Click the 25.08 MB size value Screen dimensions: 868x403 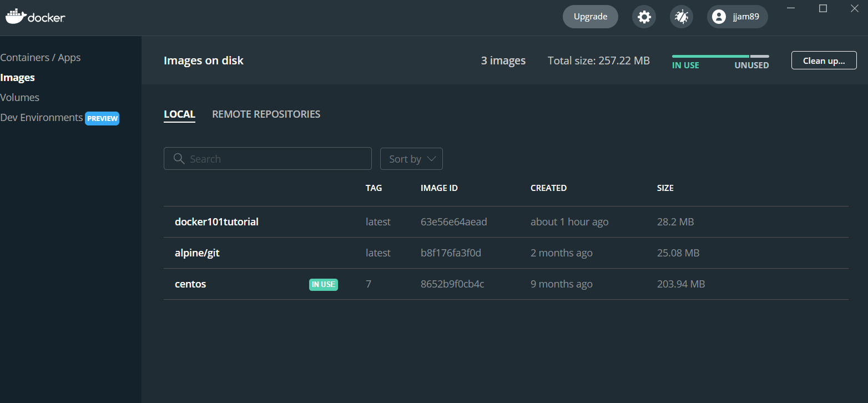coord(678,253)
